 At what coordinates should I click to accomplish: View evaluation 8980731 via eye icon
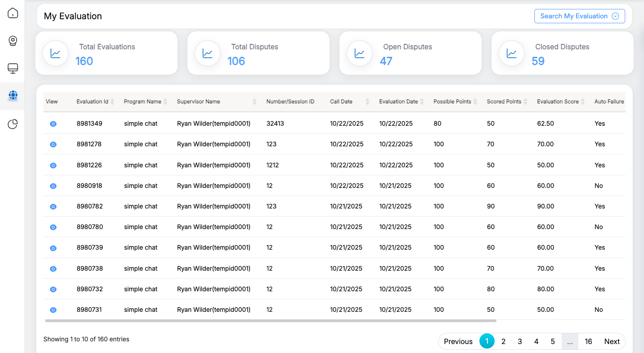pos(53,310)
